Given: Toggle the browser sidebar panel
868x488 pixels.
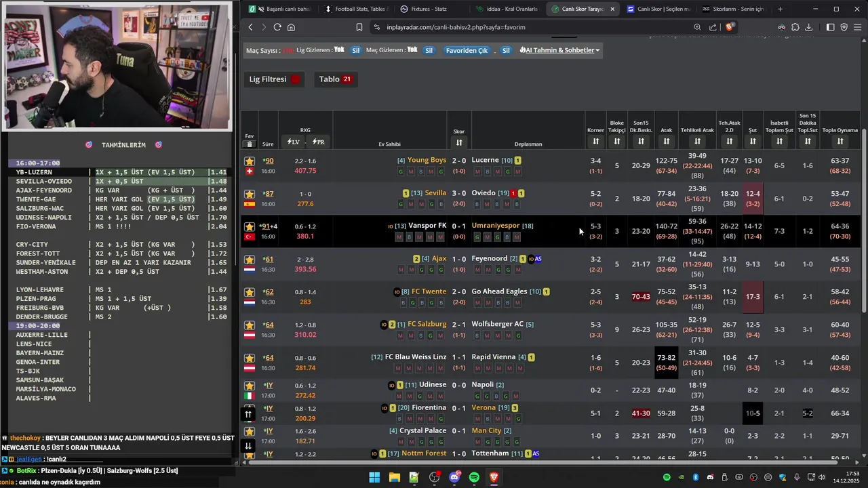Looking at the screenshot, I should (831, 27).
